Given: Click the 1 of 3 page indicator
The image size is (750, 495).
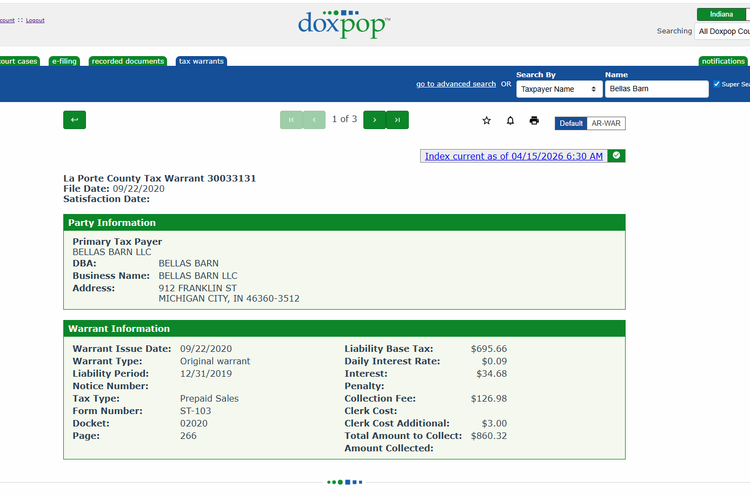Looking at the screenshot, I should (344, 119).
